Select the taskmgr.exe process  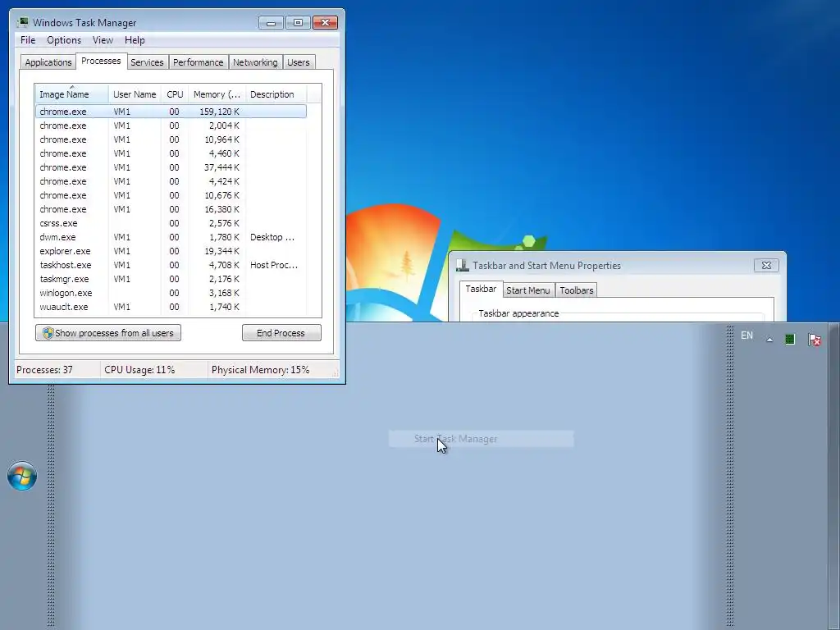(171, 279)
